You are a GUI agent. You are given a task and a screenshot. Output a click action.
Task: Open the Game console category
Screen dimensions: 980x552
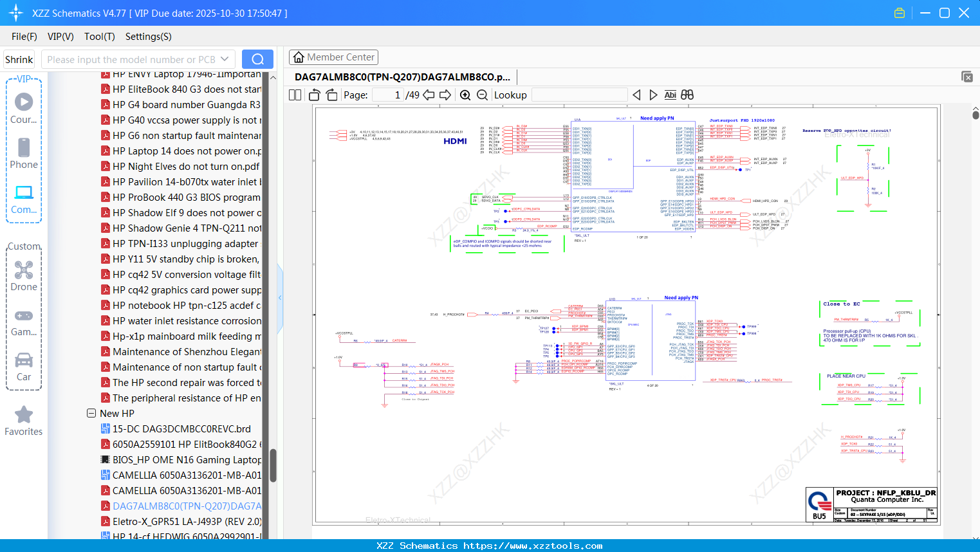[24, 322]
